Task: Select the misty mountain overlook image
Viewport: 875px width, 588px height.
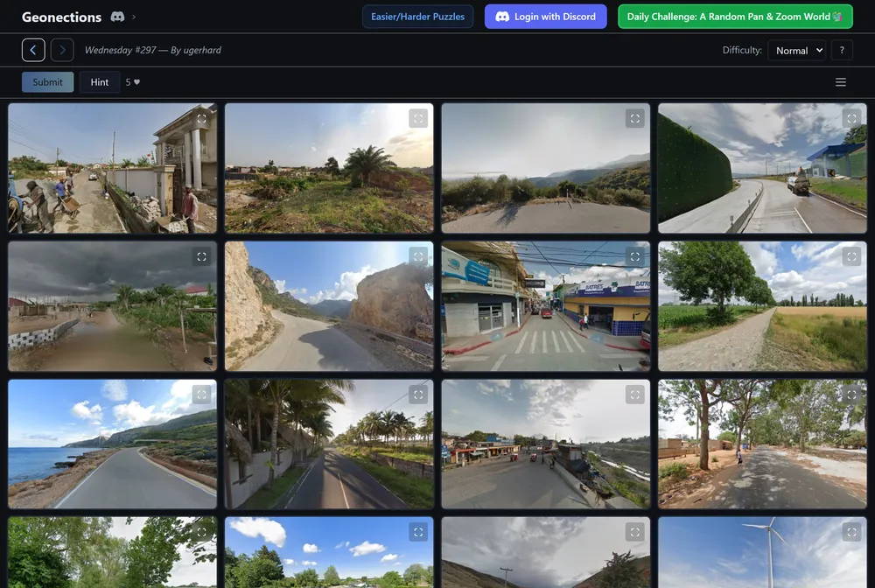Action: click(545, 168)
